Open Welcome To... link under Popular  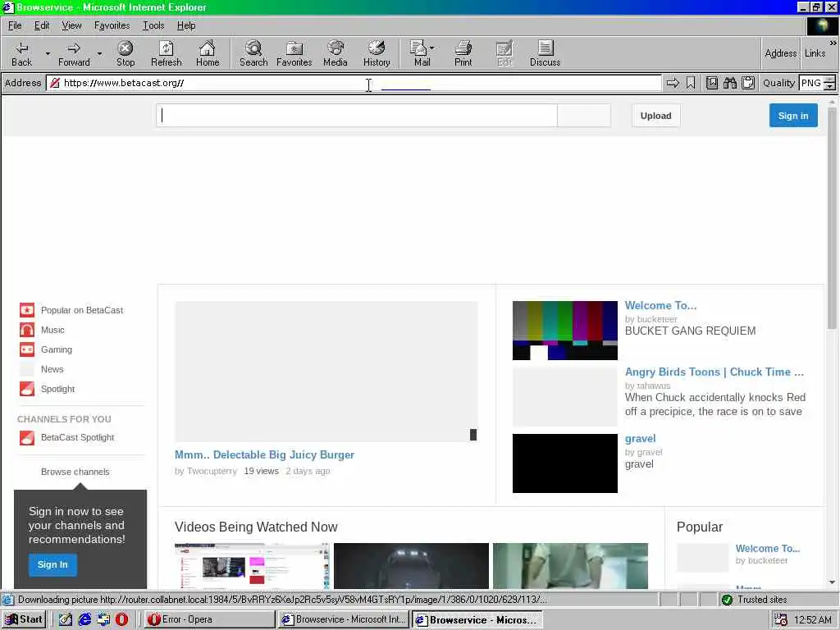768,549
